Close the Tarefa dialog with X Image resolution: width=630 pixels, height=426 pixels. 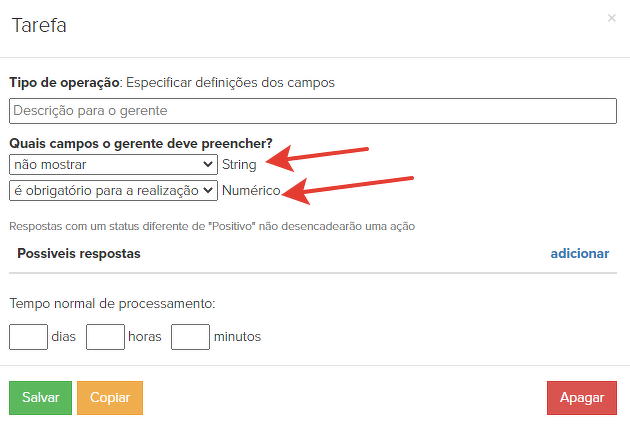pyautogui.click(x=611, y=18)
